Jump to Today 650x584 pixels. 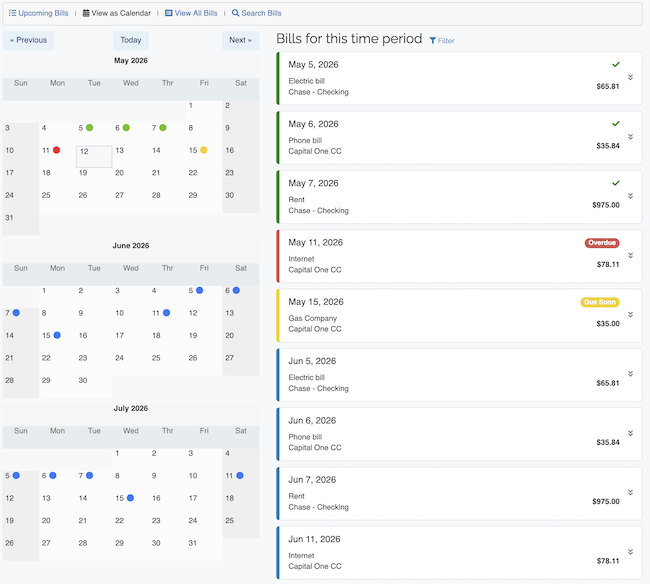coord(131,40)
